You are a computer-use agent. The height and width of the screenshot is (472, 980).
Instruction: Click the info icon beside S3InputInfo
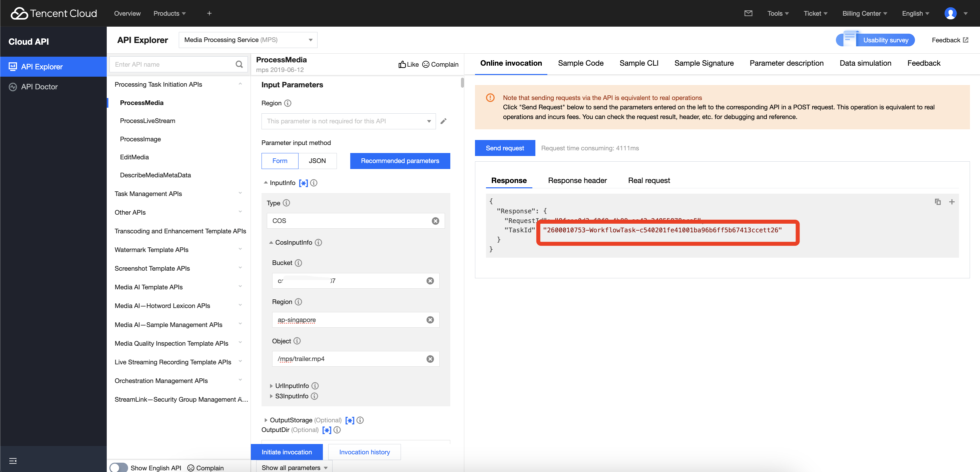[314, 396]
